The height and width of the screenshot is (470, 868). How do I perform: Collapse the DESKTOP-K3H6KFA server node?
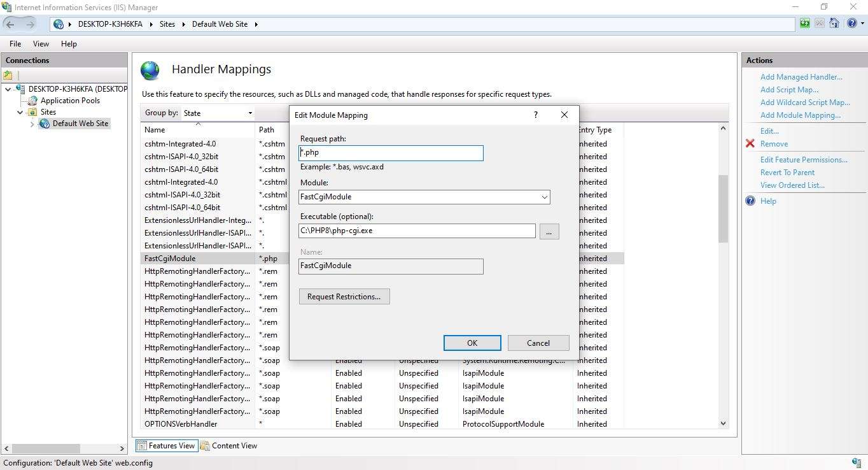(x=8, y=89)
